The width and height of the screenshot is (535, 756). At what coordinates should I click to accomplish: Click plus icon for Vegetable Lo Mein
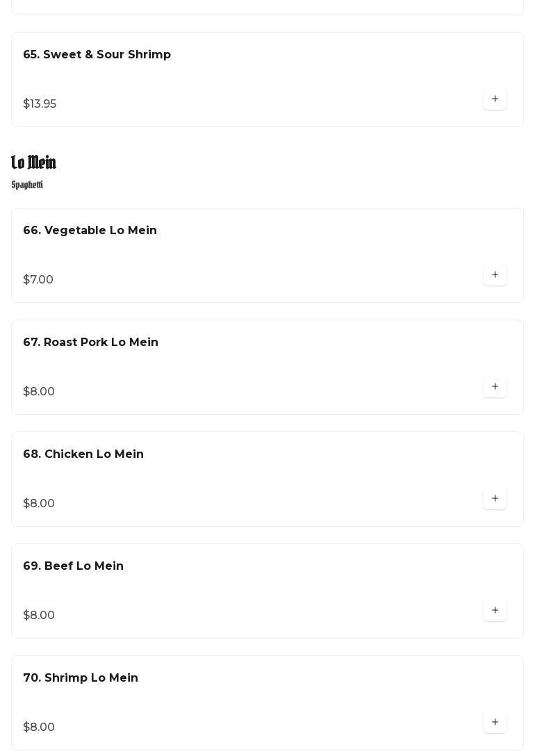495,275
